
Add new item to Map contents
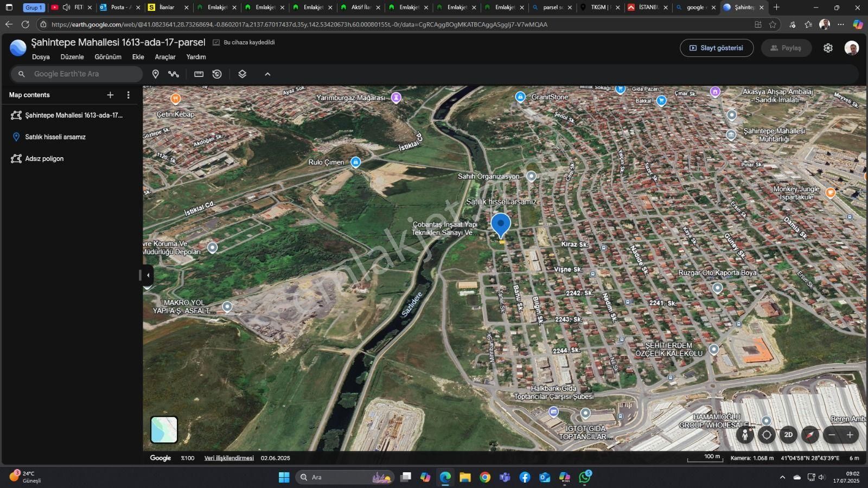click(x=110, y=95)
